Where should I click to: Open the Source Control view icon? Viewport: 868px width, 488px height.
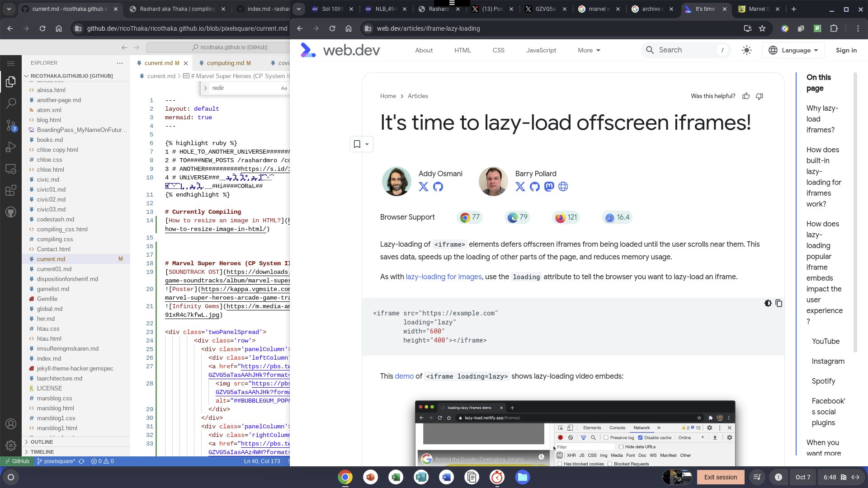pyautogui.click(x=11, y=125)
